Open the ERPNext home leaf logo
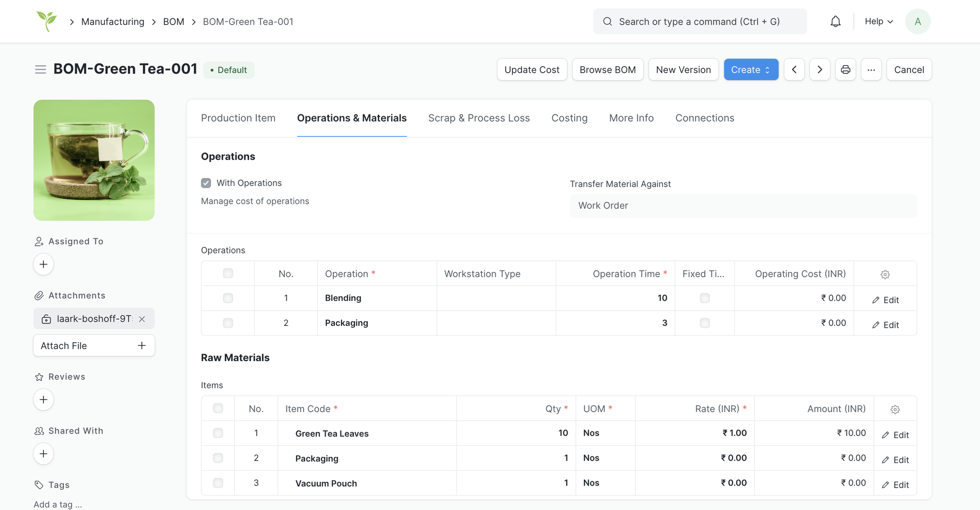Image resolution: width=980 pixels, height=510 pixels. tap(46, 21)
